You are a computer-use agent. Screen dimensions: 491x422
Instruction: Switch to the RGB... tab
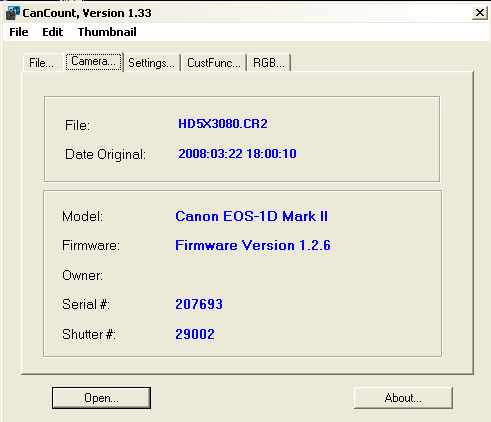269,63
